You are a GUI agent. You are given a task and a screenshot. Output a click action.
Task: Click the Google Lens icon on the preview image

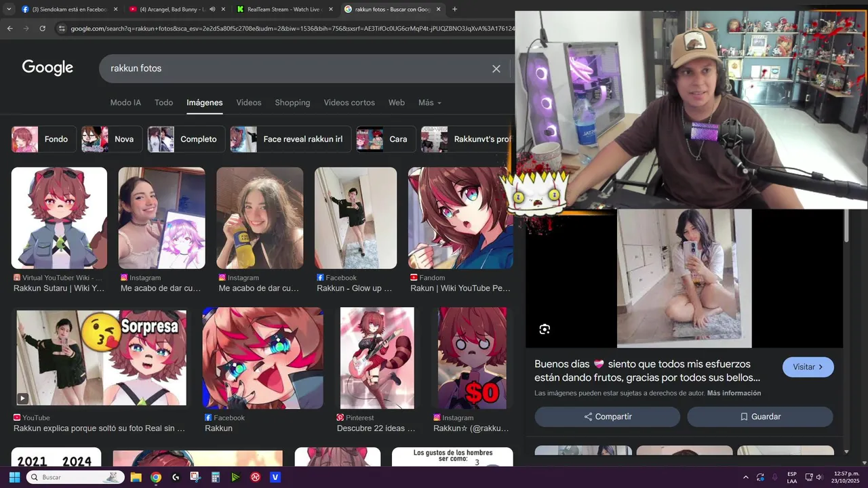545,329
